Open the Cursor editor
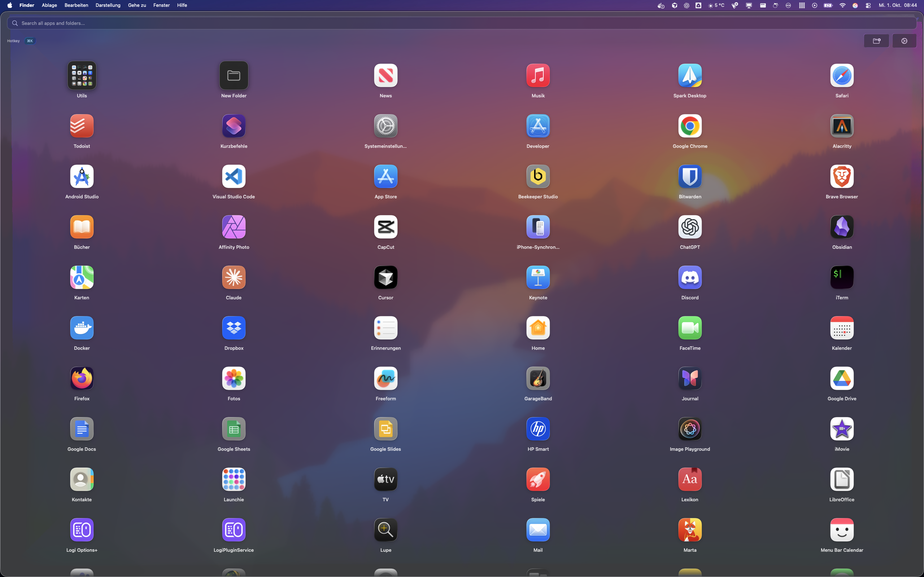 (385, 277)
